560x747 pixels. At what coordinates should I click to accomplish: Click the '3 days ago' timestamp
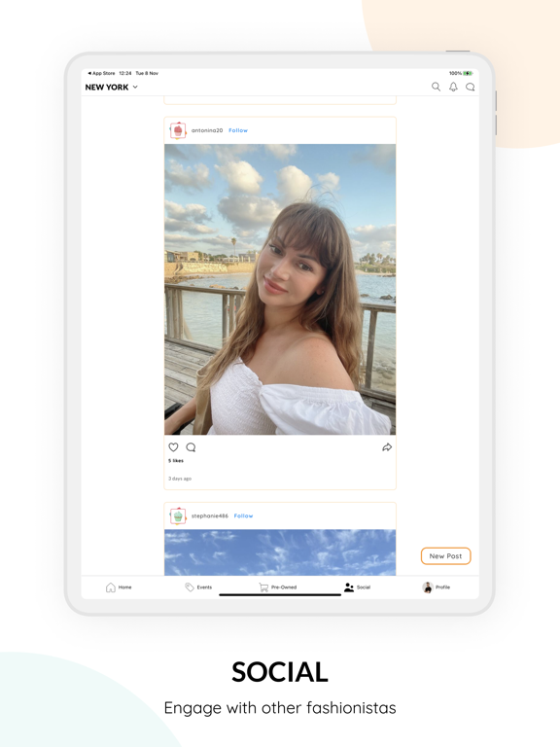(x=180, y=479)
